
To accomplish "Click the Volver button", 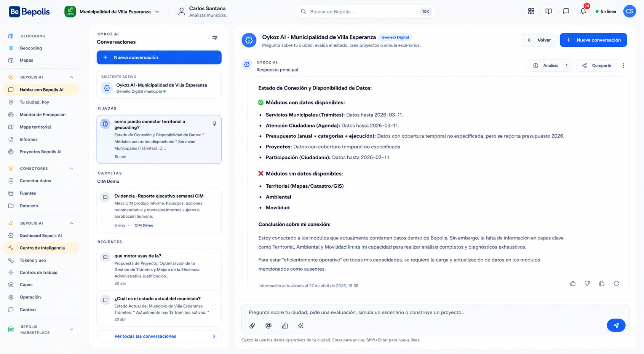I will [x=539, y=40].
